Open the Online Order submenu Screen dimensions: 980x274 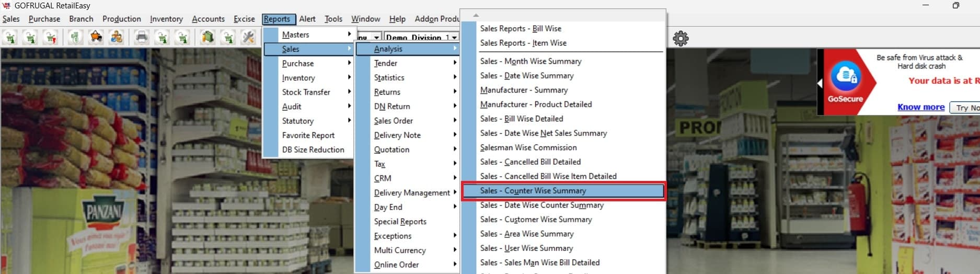(x=407, y=264)
